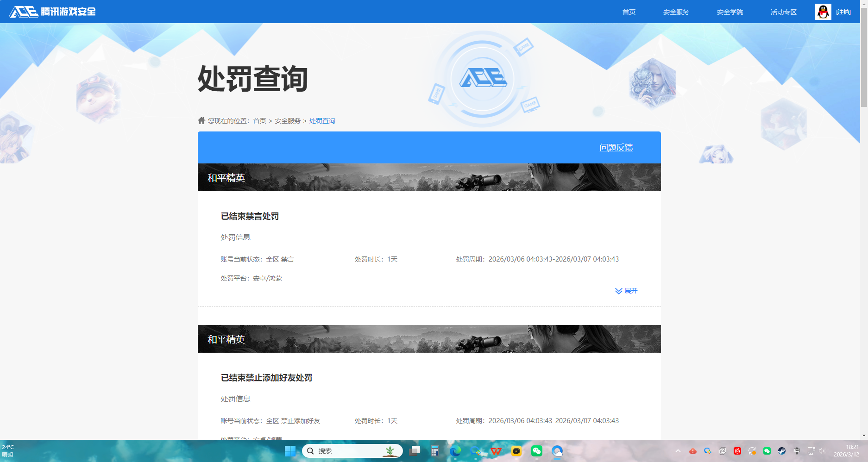868x462 pixels.
Task: Launch Steam from the system tray
Action: [x=781, y=451]
